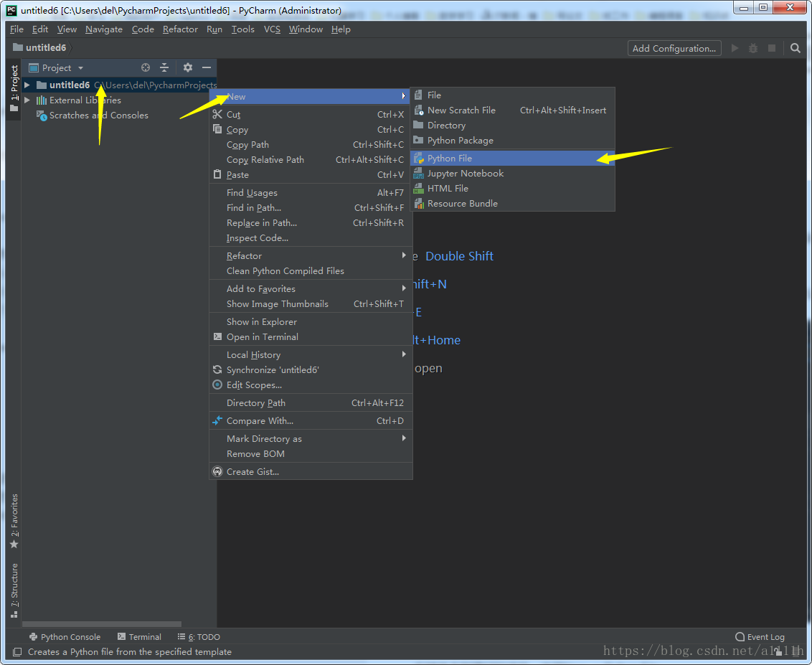Screen dimensions: 812x665
Task: Expand the Refactor submenu arrow
Action: (x=403, y=255)
